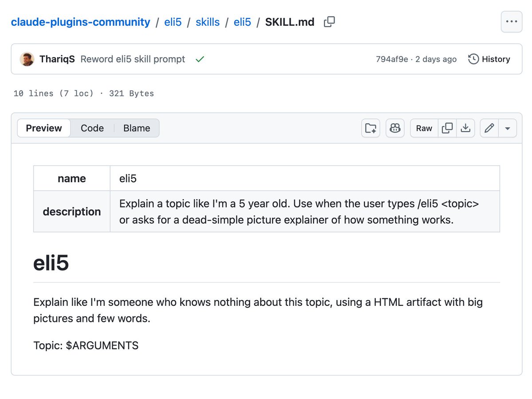532x399 pixels.
Task: Switch to the Preview tab
Action: [x=44, y=128]
